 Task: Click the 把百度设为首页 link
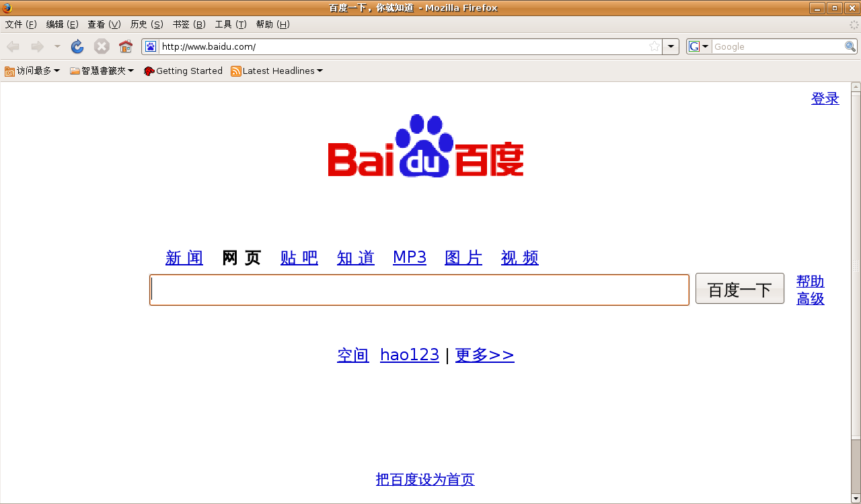pyautogui.click(x=425, y=479)
